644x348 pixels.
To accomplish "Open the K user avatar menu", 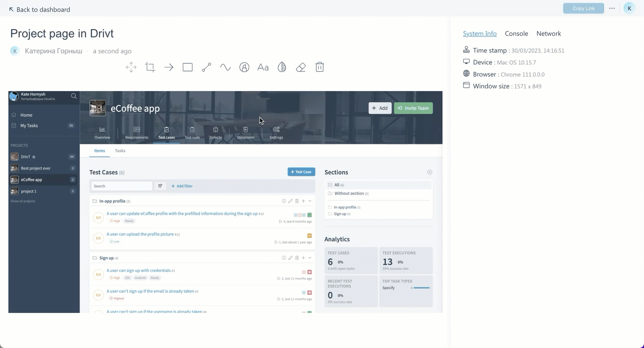I will pos(629,9).
